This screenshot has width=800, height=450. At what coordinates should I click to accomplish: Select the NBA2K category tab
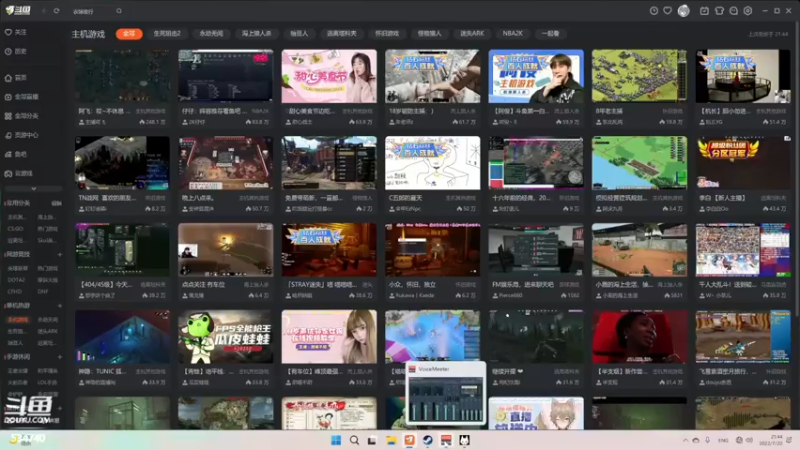click(x=512, y=34)
